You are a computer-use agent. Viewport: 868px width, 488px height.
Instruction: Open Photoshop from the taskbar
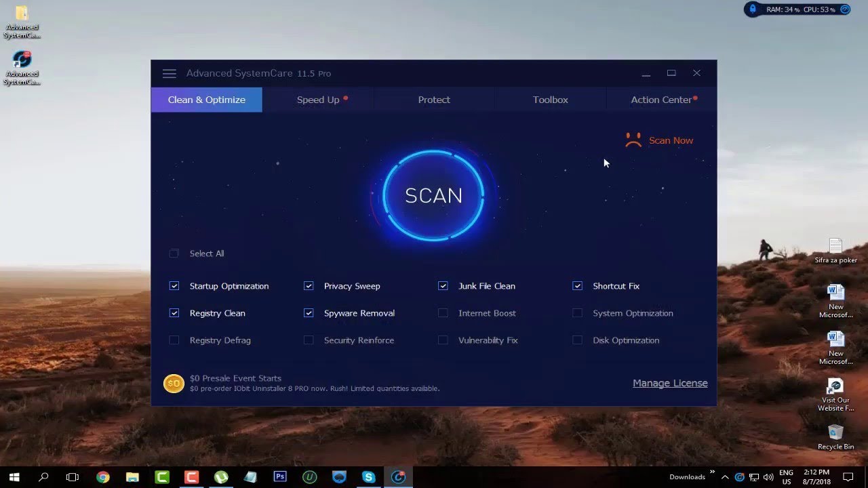click(280, 477)
